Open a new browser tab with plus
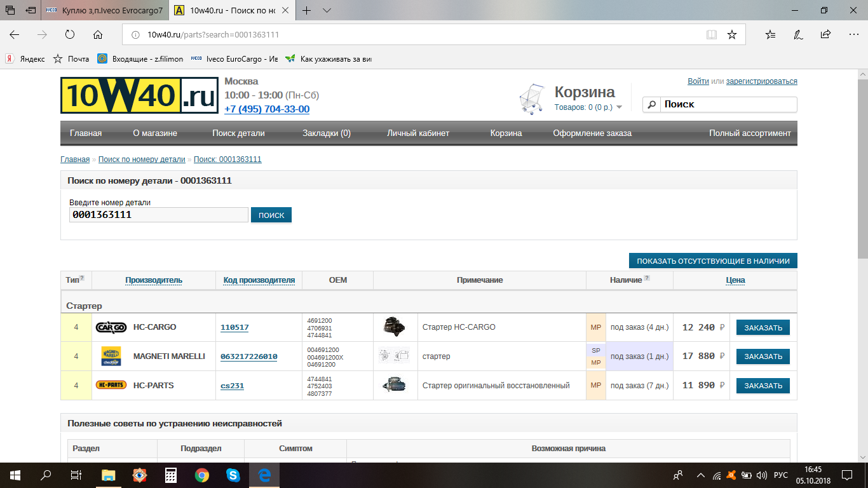 point(307,10)
